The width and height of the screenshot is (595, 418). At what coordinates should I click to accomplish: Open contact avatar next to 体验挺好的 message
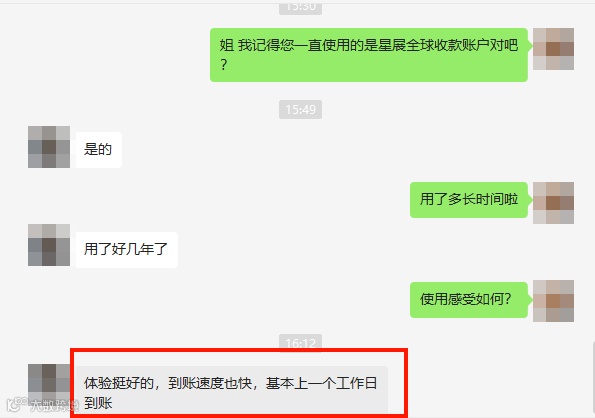pos(49,383)
